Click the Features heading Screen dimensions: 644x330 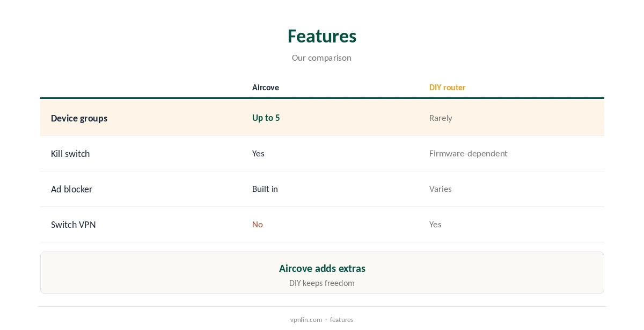(x=322, y=36)
